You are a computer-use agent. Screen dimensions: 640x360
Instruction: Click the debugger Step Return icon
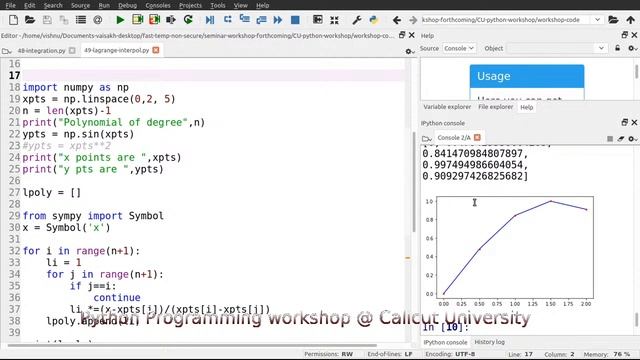261,20
